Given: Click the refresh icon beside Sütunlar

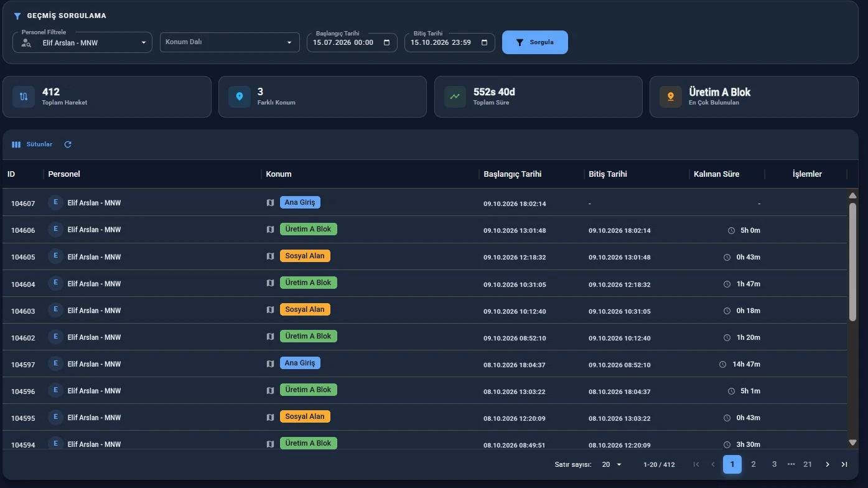Looking at the screenshot, I should [68, 144].
